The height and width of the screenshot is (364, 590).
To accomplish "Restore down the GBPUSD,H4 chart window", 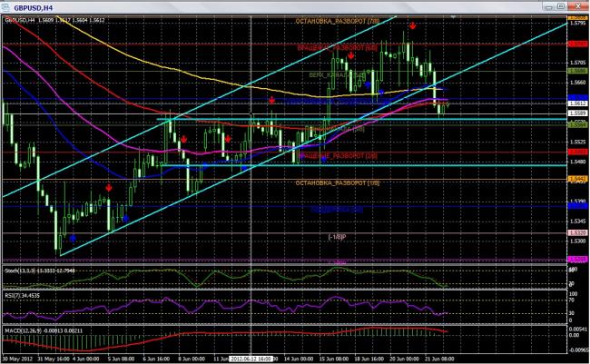I will point(561,6).
